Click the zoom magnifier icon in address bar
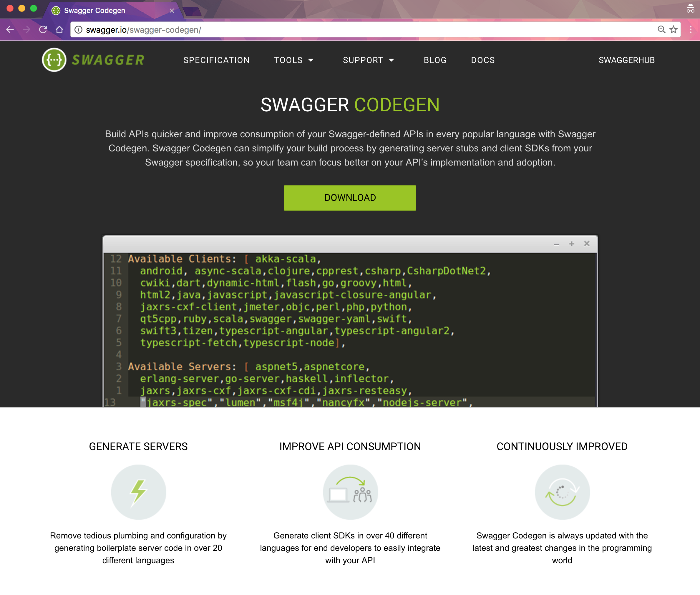Viewport: 700px width, 595px height. (661, 30)
